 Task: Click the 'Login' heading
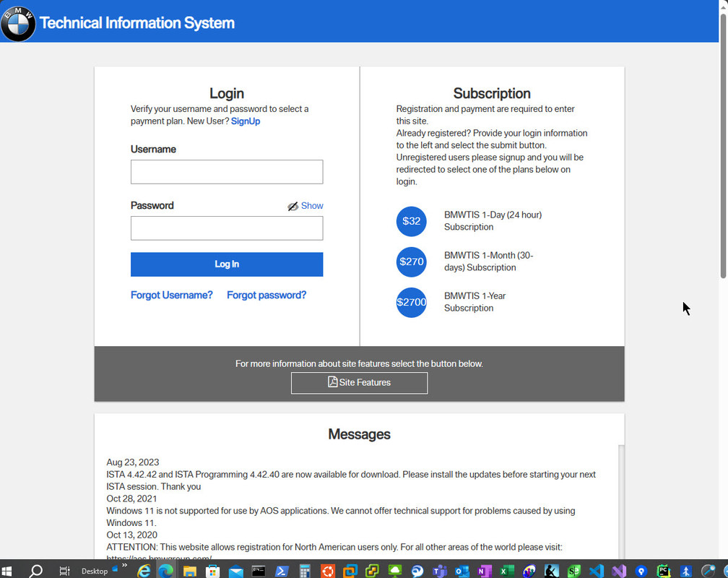tap(227, 93)
